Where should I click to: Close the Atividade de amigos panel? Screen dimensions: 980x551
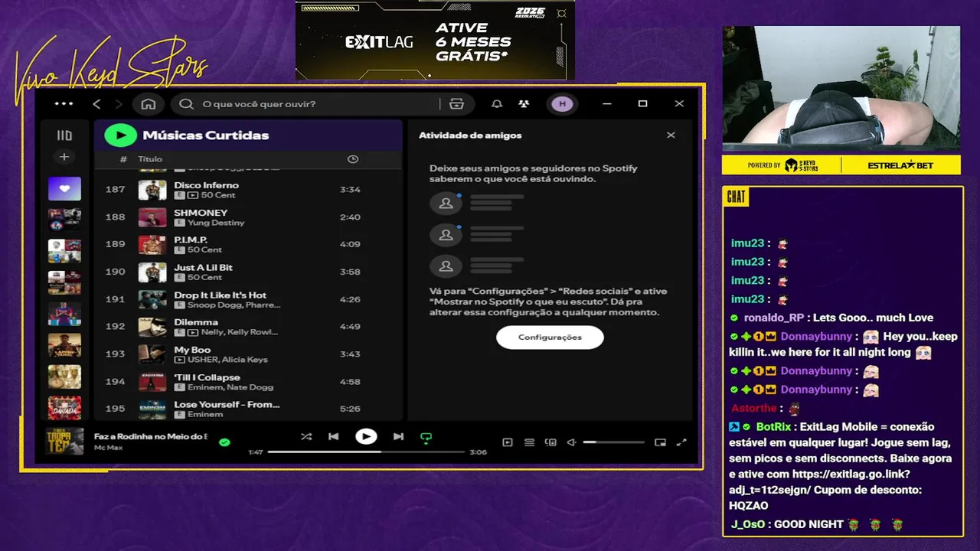click(671, 135)
